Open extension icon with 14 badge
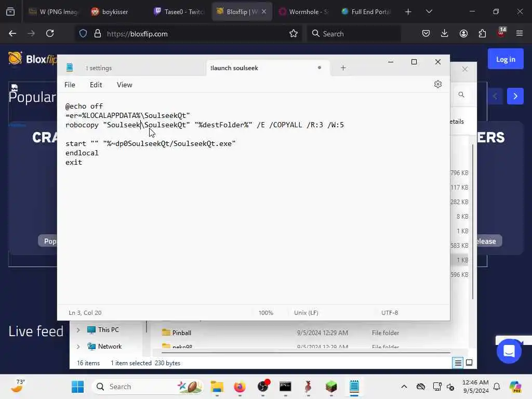This screenshot has width=532, height=399. point(501,33)
